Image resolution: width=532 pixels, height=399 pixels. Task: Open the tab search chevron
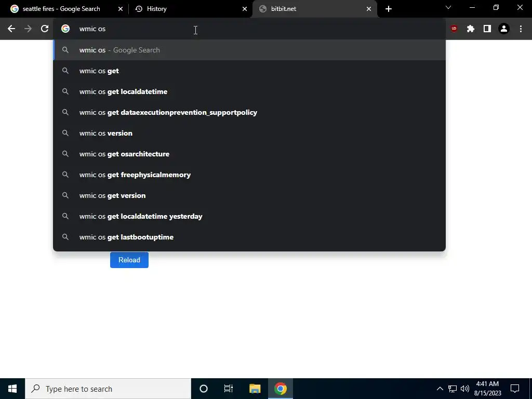coord(448,7)
